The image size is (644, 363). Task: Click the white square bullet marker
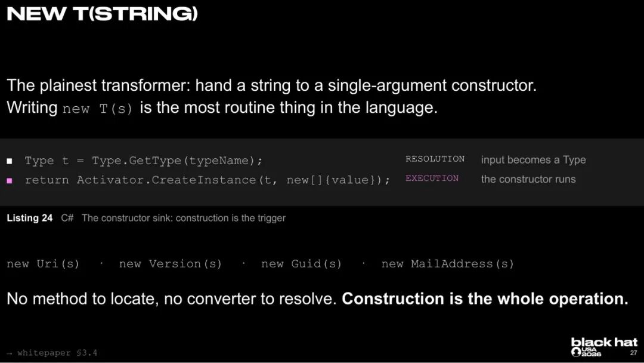(x=10, y=161)
